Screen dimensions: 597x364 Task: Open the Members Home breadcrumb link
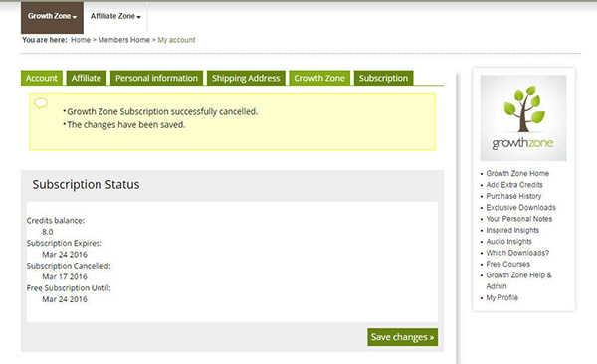coord(124,40)
